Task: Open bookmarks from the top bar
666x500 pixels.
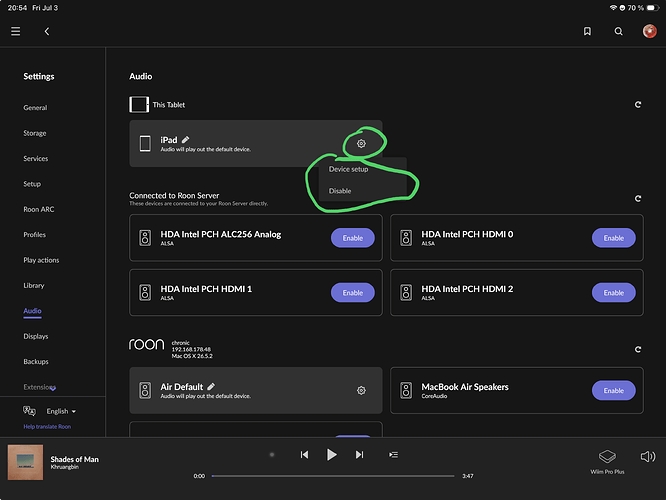Action: pyautogui.click(x=587, y=31)
